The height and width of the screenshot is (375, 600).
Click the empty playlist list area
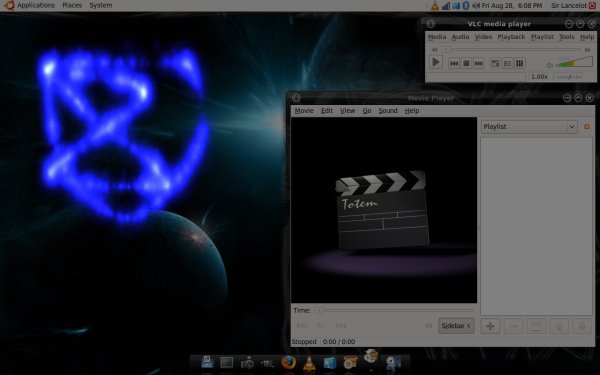point(536,226)
